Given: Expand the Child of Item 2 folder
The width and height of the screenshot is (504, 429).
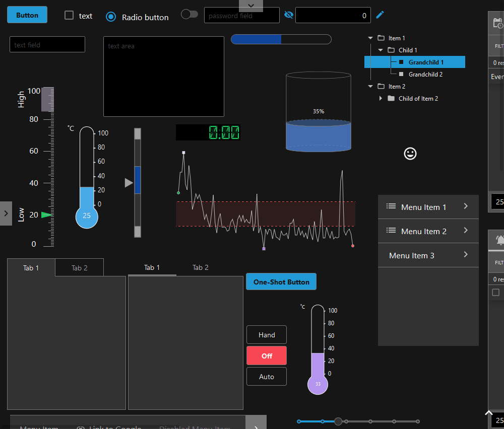Looking at the screenshot, I should (x=381, y=98).
